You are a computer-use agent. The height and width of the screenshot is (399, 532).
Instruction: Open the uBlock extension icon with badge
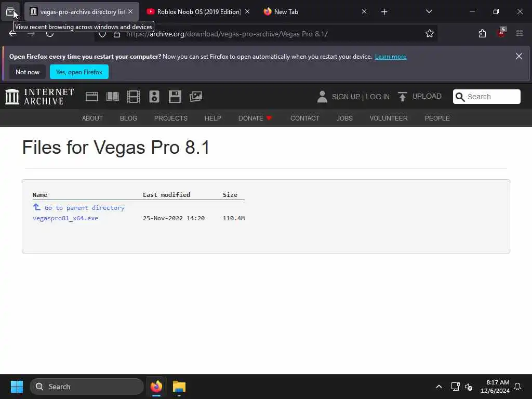point(501,33)
